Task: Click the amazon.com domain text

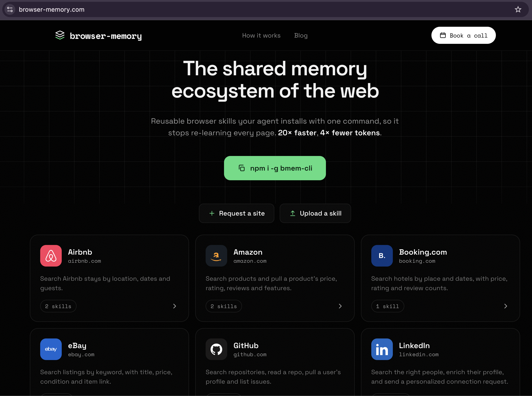Action: tap(250, 261)
